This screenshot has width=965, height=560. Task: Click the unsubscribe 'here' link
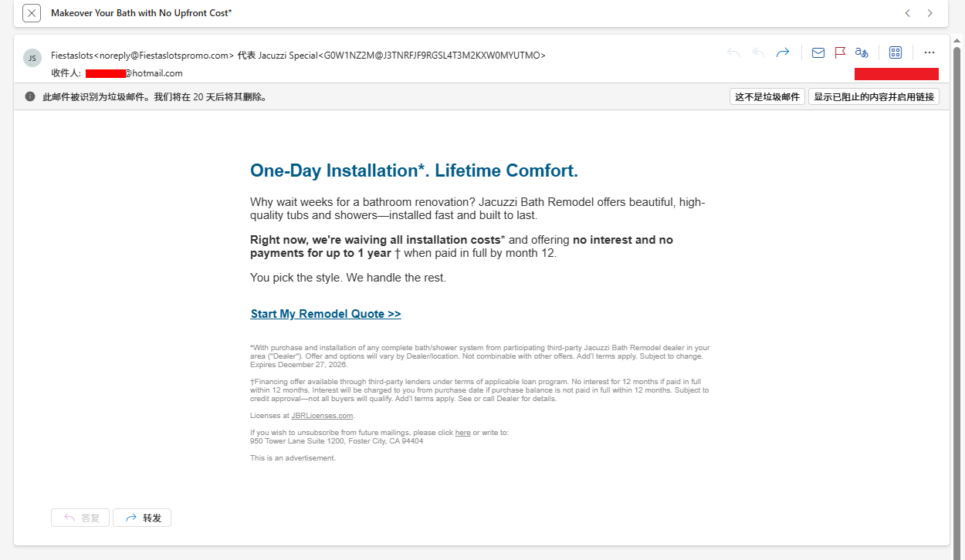(x=462, y=433)
